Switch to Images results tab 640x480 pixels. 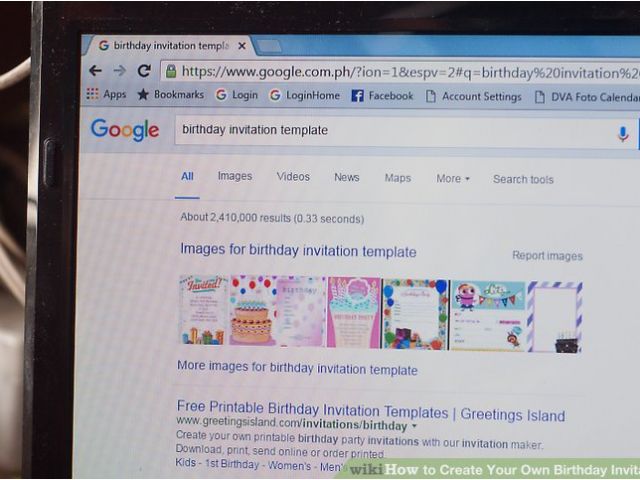[x=235, y=176]
